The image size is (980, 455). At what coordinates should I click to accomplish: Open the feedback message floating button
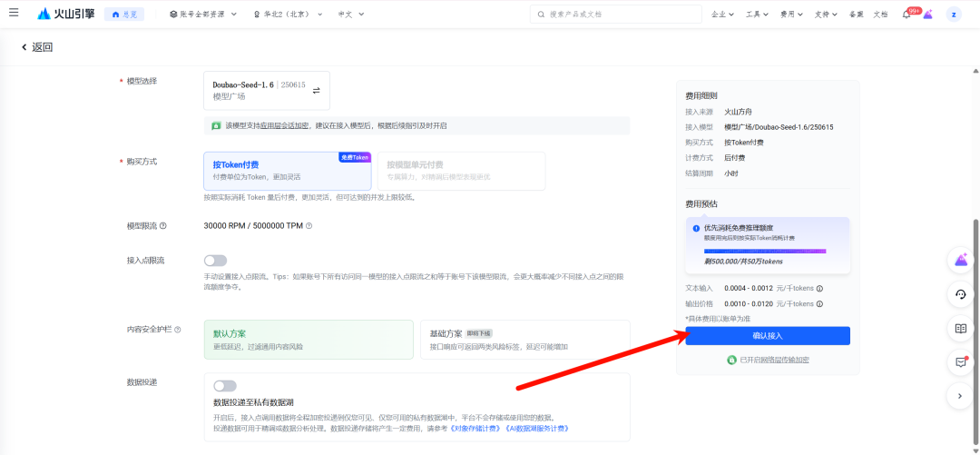[961, 361]
